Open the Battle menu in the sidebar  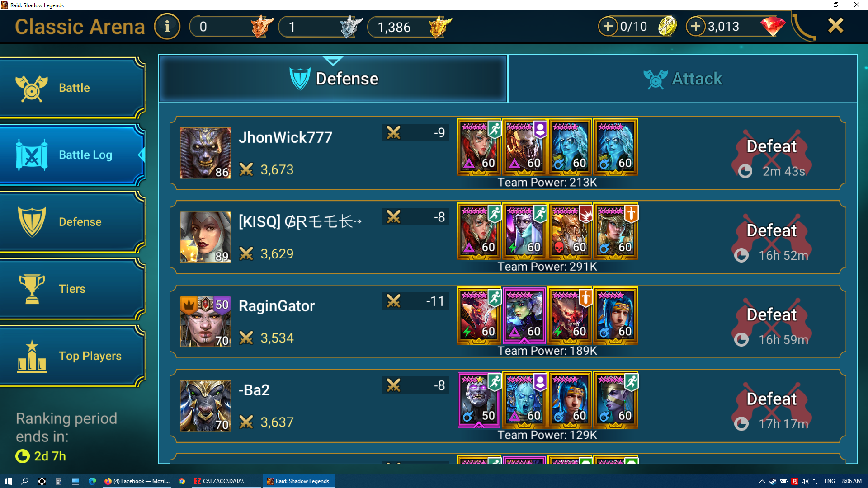coord(72,88)
